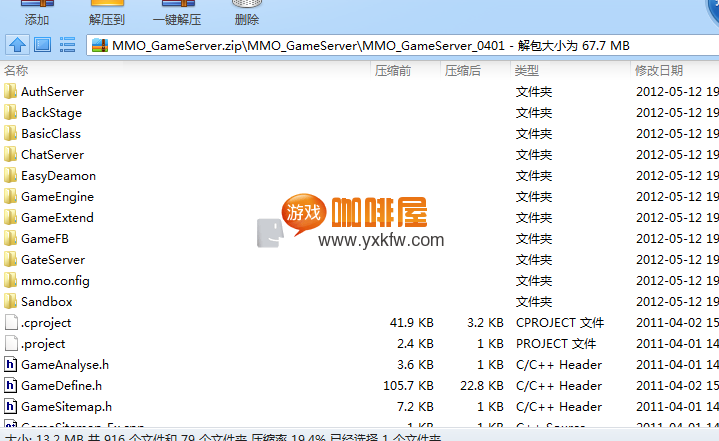Click the 删除 (Delete) toolbar button
The width and height of the screenshot is (719, 441).
(246, 14)
